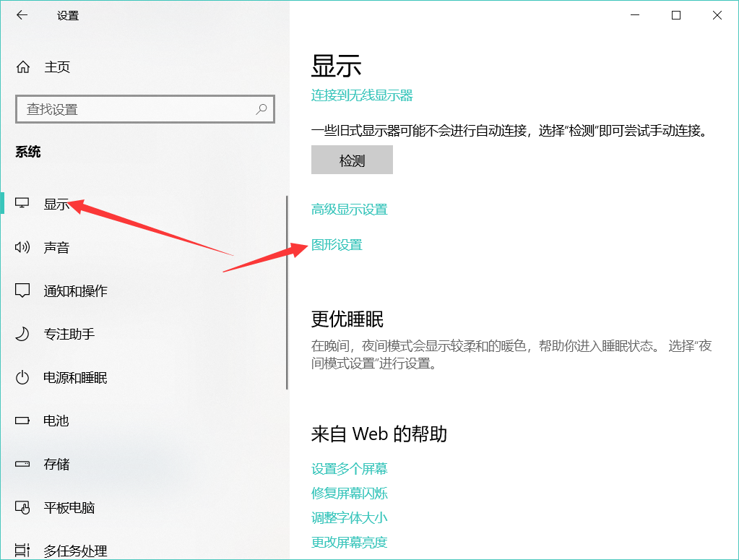
Task: Open Advanced display settings link
Action: (x=349, y=210)
